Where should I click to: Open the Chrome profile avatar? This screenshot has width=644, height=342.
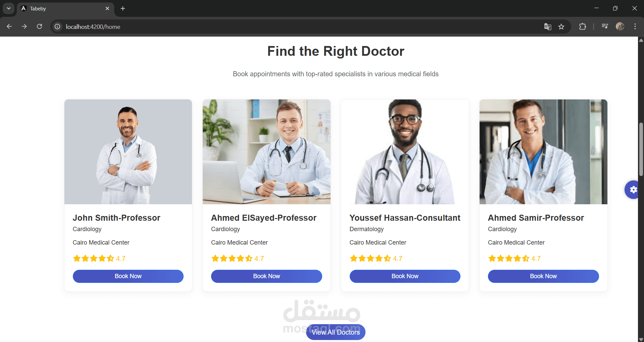point(620,26)
